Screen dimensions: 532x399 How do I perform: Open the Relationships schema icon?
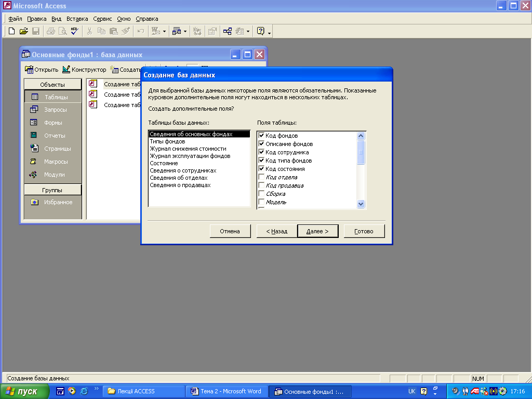tap(228, 31)
